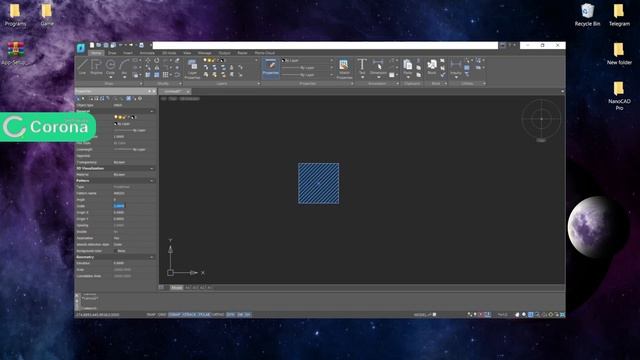The image size is (640, 360).
Task: Switch to the View ribbon tab
Action: (x=187, y=53)
